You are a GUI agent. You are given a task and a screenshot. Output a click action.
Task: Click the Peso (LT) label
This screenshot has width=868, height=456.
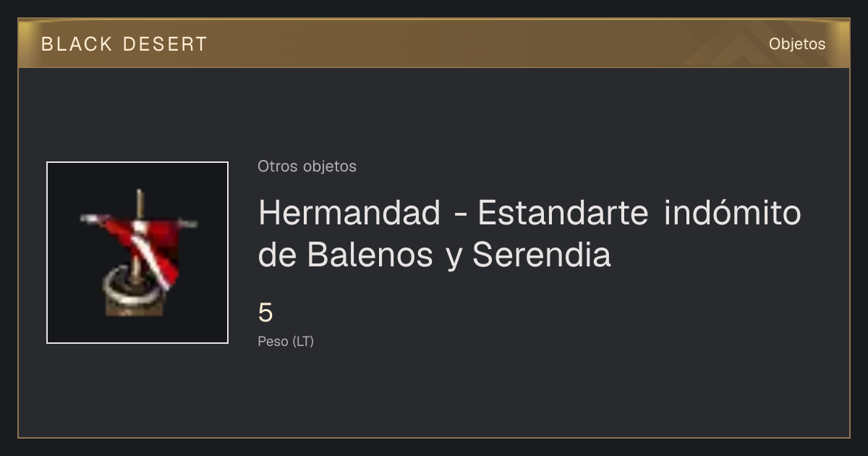(286, 342)
